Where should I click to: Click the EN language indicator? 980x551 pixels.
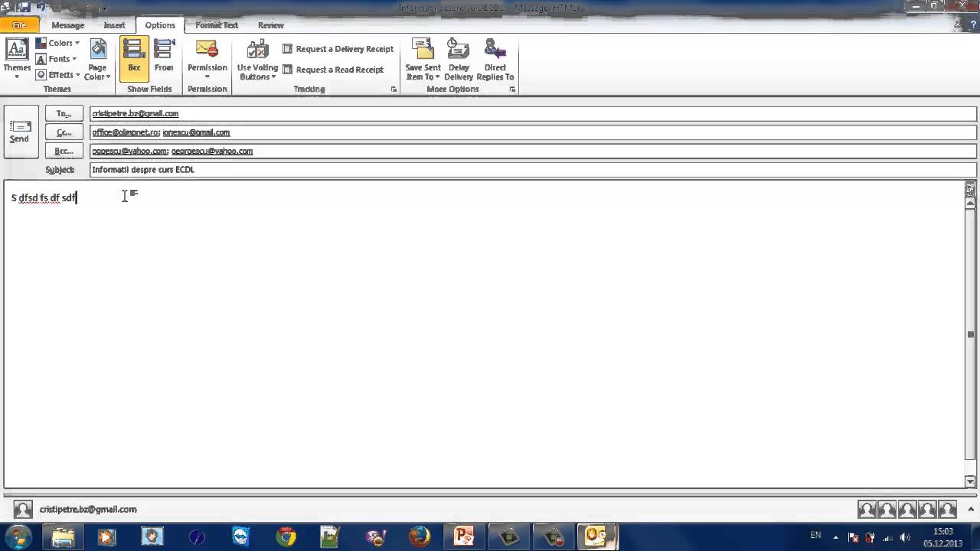(x=815, y=536)
